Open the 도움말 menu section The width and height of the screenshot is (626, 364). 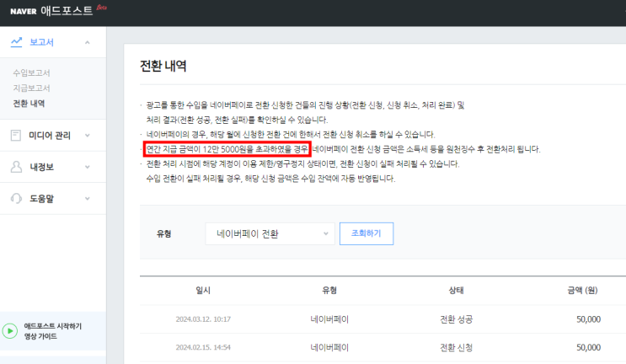coord(53,198)
